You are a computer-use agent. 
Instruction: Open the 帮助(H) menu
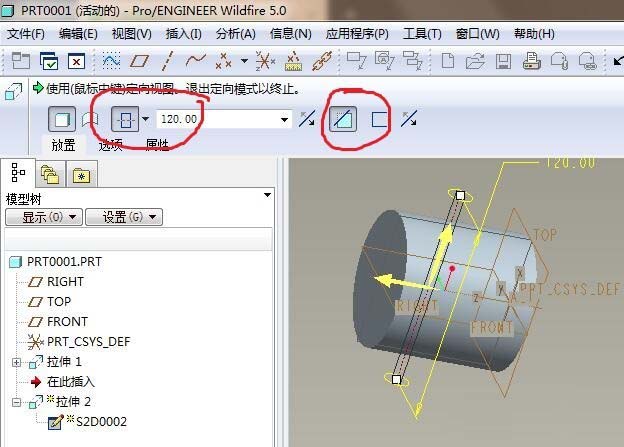(534, 34)
